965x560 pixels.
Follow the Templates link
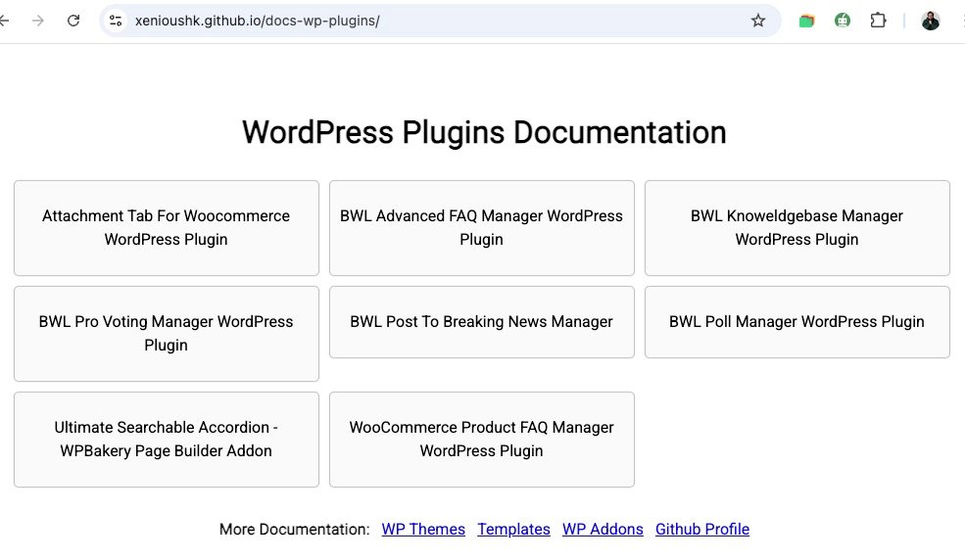(514, 530)
